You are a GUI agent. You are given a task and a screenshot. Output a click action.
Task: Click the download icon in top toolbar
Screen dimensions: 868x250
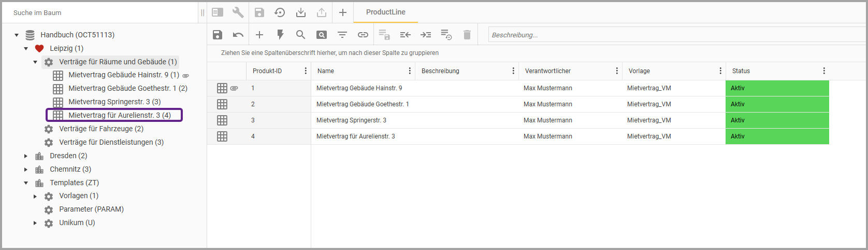301,12
